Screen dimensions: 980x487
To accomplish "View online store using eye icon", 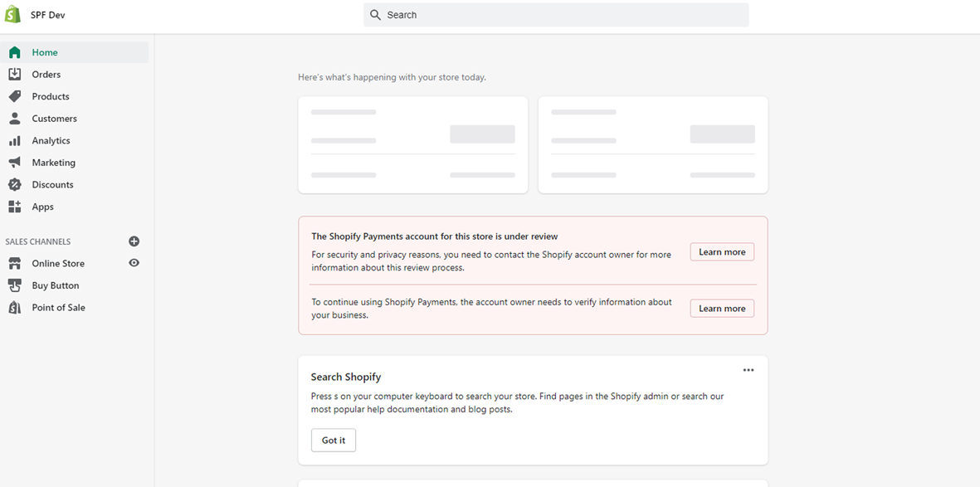I will click(134, 263).
